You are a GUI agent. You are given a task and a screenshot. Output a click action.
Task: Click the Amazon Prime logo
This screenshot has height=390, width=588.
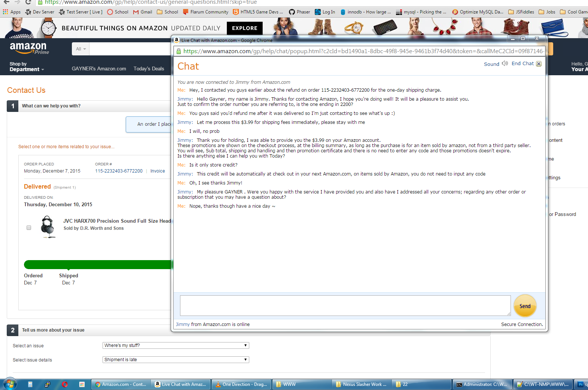(x=29, y=48)
